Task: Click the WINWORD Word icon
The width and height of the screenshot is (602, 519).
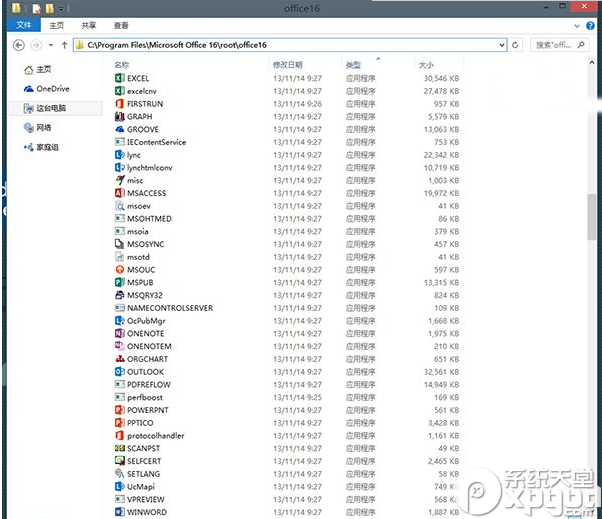Action: coord(120,512)
